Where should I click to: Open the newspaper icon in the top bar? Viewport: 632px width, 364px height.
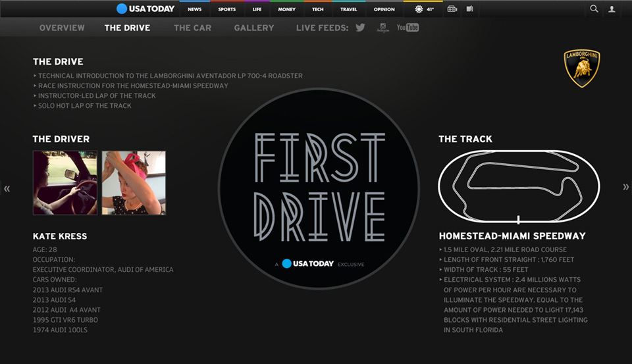(469, 9)
